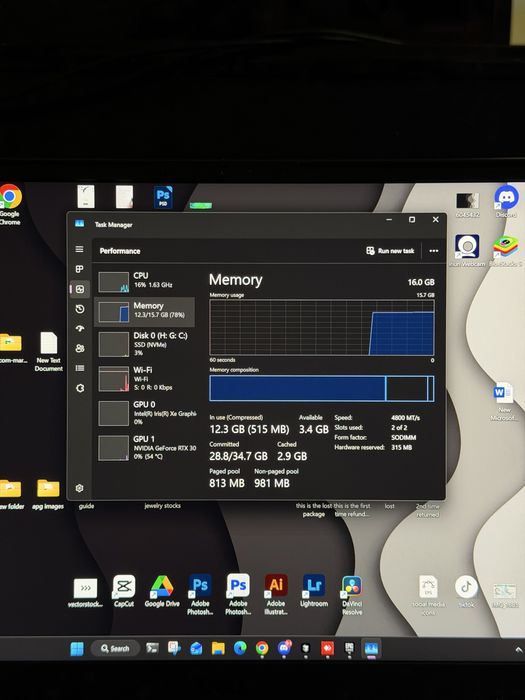Open the apg images folder
525x700 pixels.
coord(48,494)
